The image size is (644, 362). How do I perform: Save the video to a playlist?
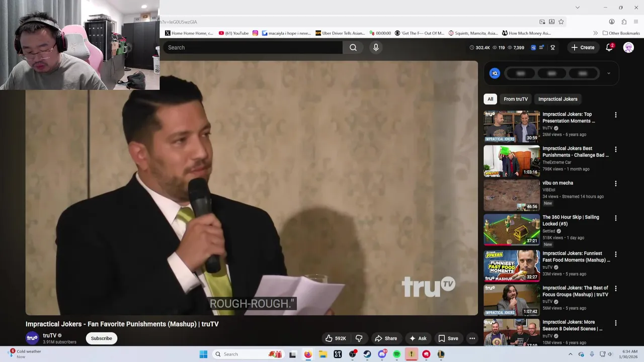coord(448,338)
